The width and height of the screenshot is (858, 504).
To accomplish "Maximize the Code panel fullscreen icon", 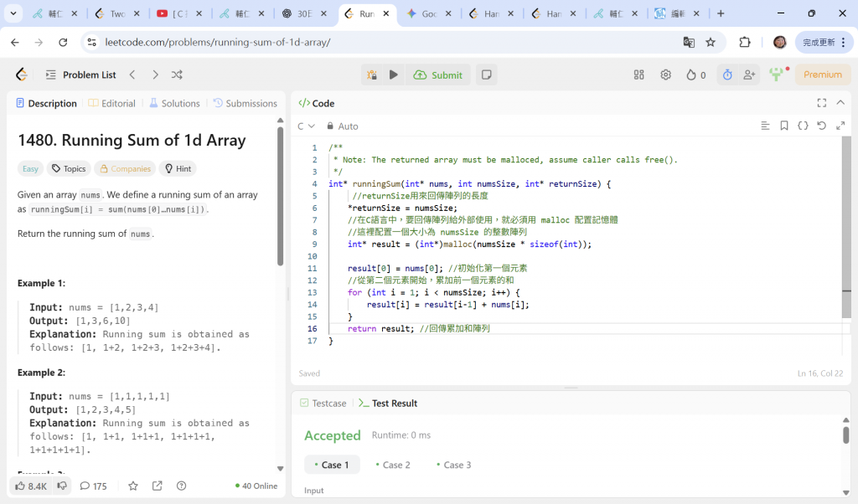I will pyautogui.click(x=821, y=103).
